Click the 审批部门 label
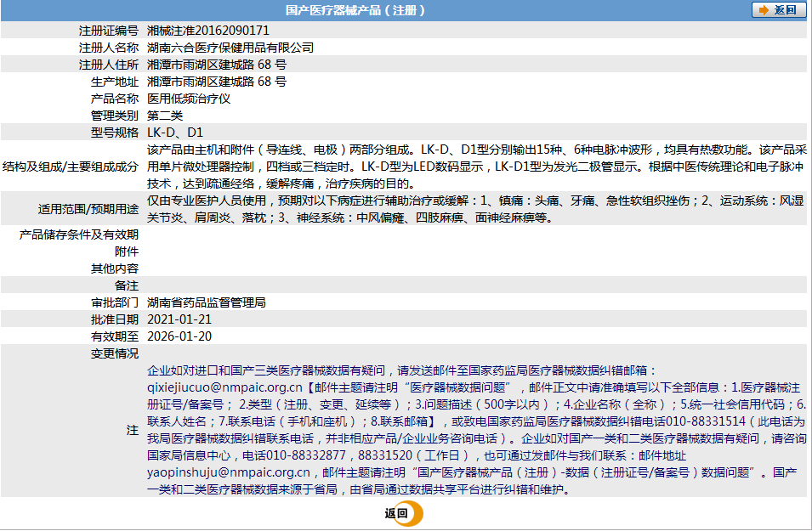812x531 pixels. pos(115,302)
